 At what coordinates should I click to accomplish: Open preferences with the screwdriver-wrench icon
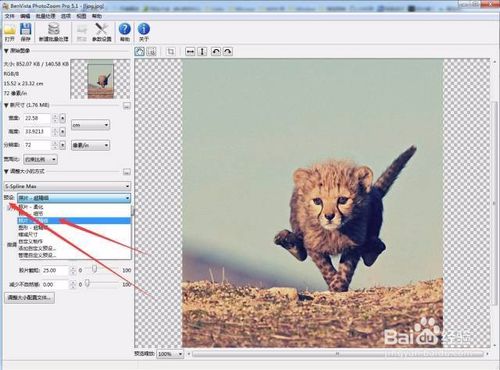coord(102,32)
